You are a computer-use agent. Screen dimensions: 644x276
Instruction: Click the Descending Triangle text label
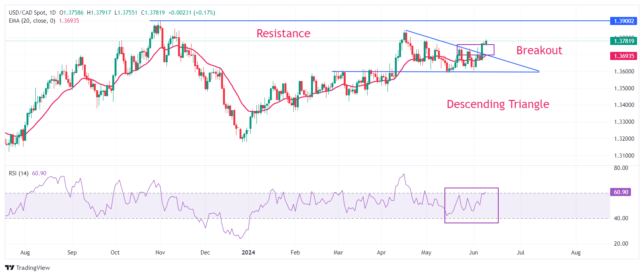(498, 104)
